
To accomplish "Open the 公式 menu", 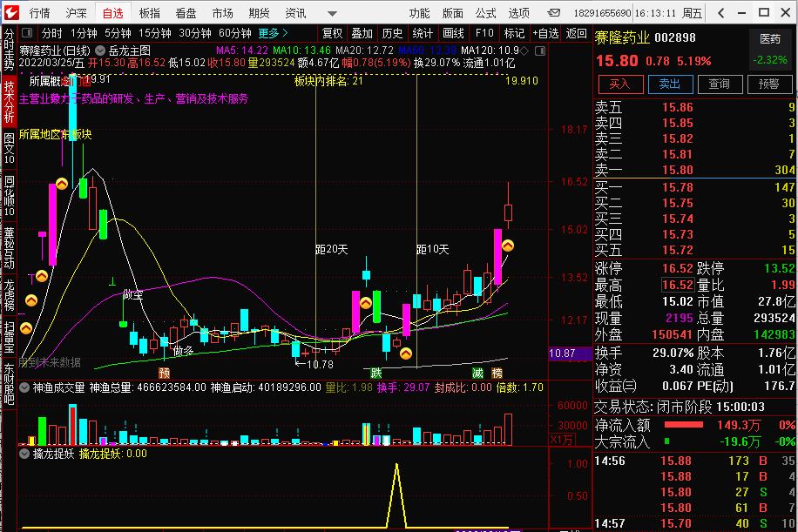I will [485, 13].
